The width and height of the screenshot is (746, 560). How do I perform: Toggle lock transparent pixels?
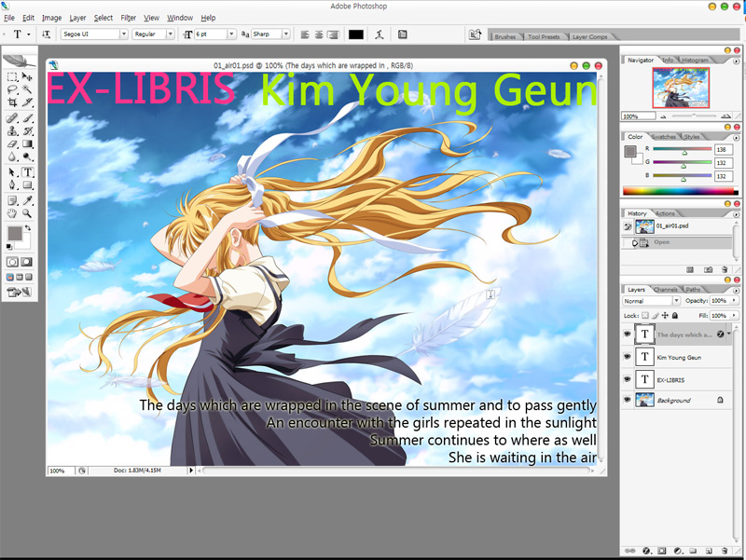(x=645, y=315)
